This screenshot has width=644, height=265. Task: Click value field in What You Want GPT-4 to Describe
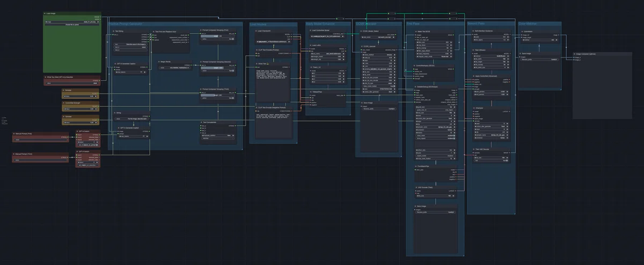tap(72, 83)
